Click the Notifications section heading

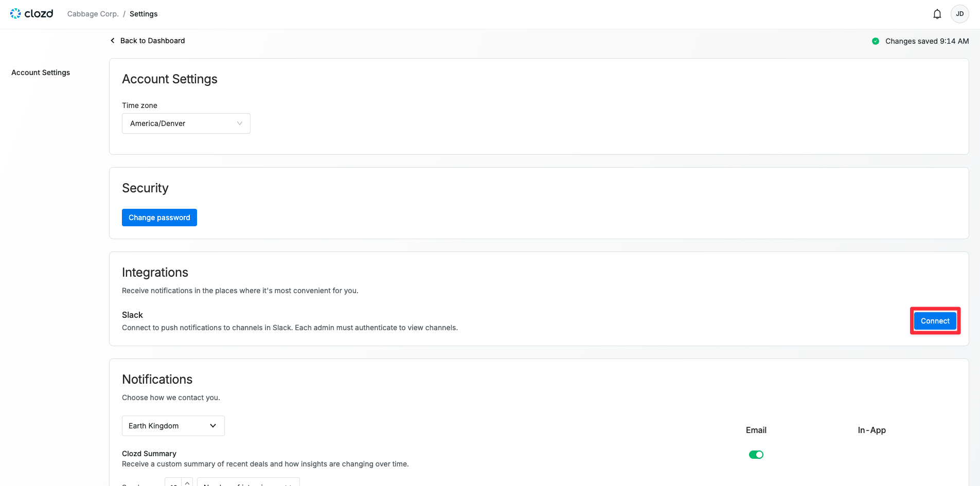click(157, 380)
